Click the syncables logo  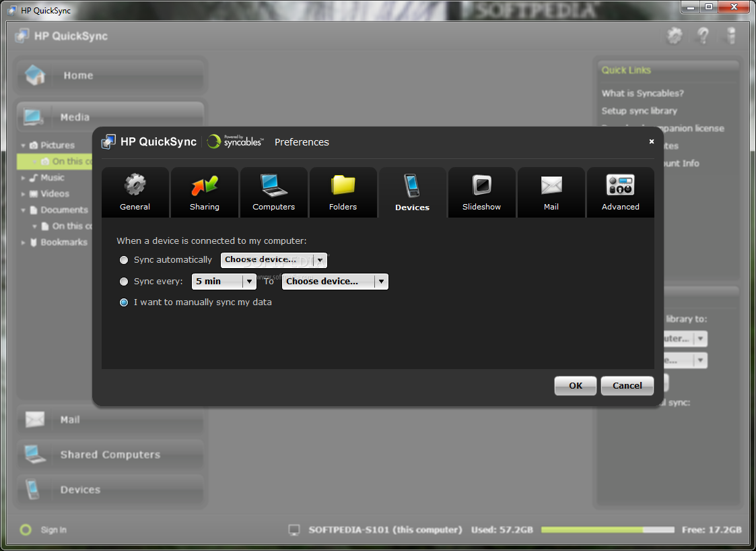[236, 141]
